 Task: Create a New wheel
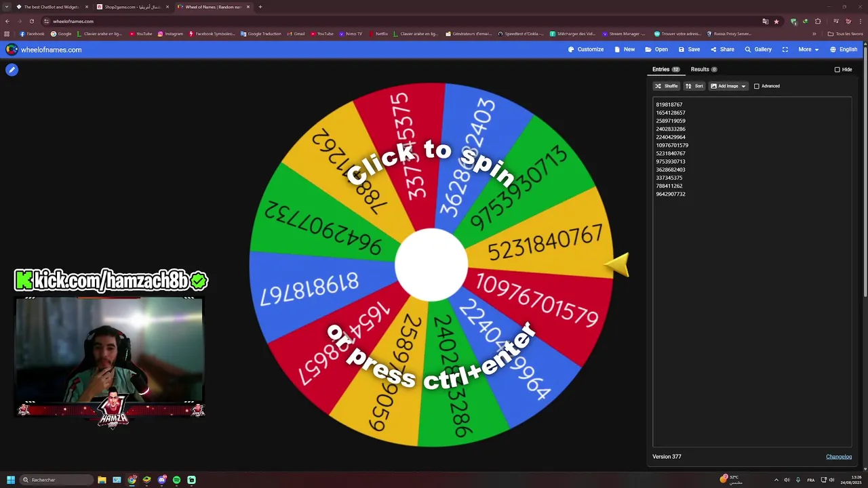pyautogui.click(x=625, y=49)
